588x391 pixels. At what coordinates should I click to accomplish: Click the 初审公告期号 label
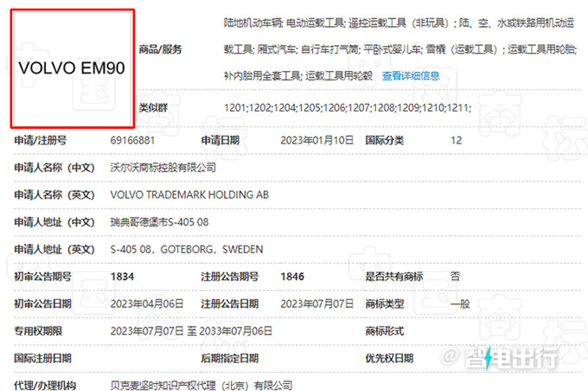click(42, 277)
